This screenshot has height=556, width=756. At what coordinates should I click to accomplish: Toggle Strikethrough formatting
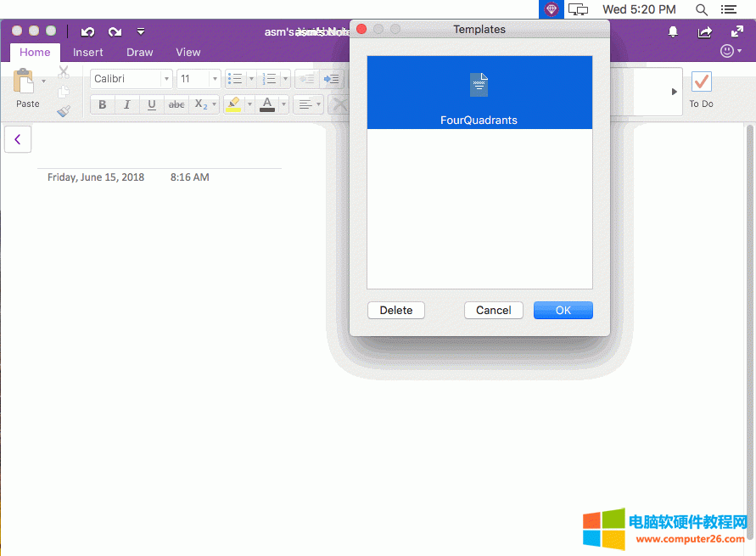click(176, 104)
